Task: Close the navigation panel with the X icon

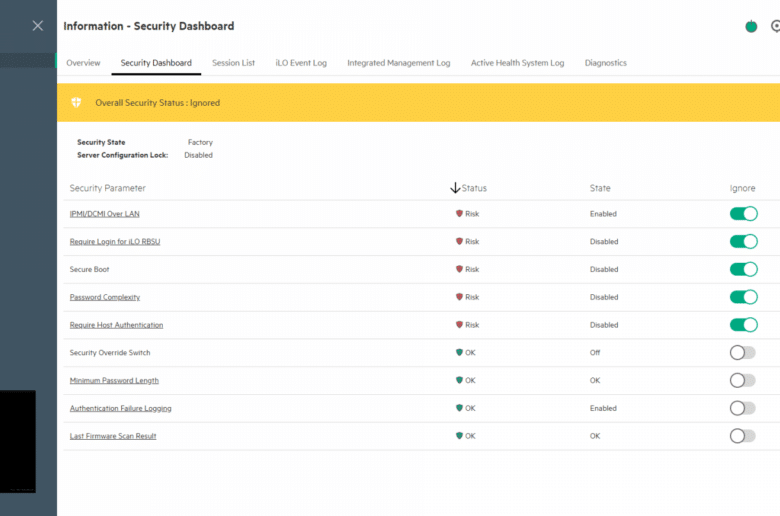Action: click(38, 26)
